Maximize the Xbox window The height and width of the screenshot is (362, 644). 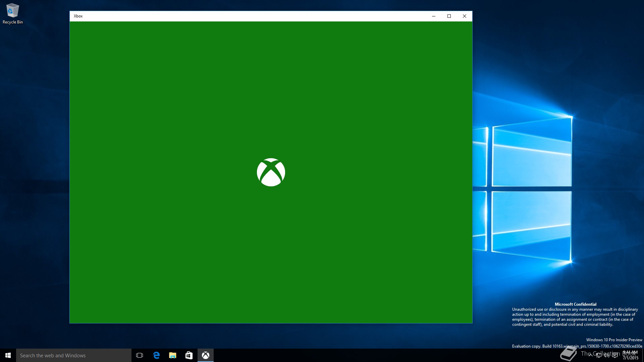(x=449, y=16)
